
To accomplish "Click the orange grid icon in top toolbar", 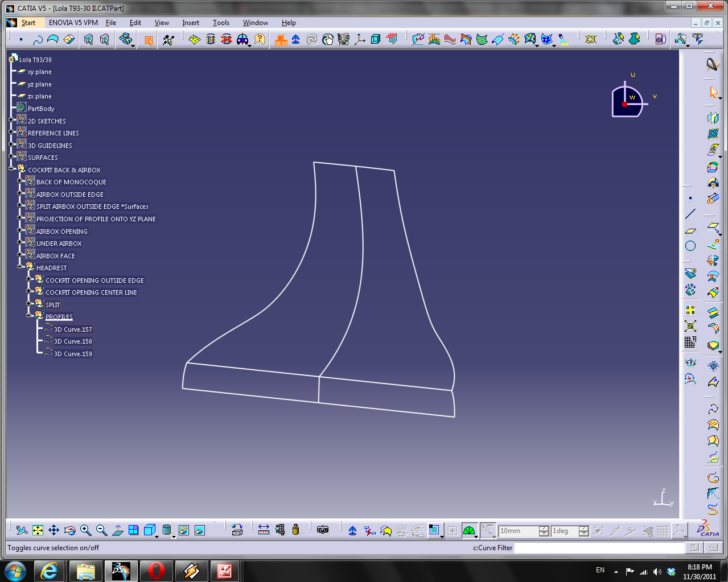I will pos(149,40).
